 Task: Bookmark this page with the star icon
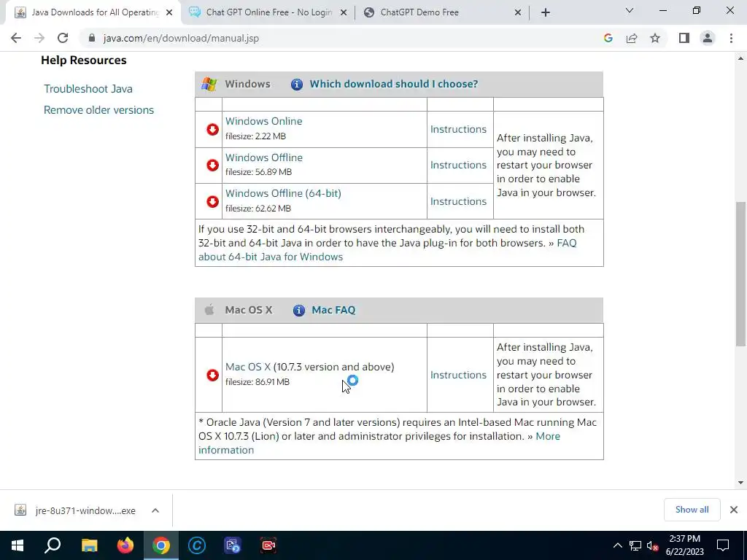pyautogui.click(x=655, y=38)
